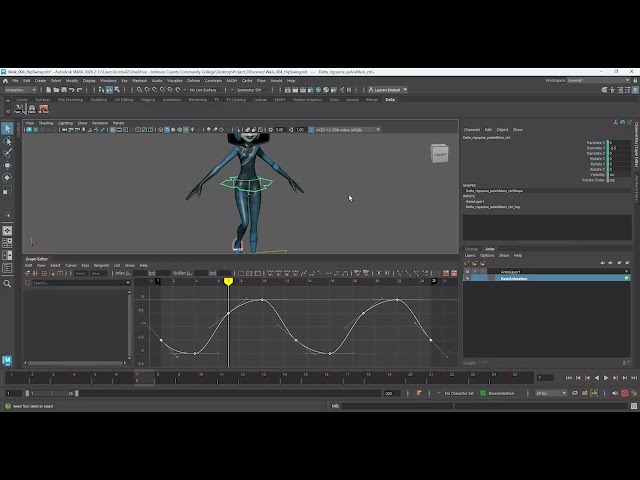640x480 pixels.
Task: Open the Outliner layout icon in left sidebar
Action: pos(7,268)
